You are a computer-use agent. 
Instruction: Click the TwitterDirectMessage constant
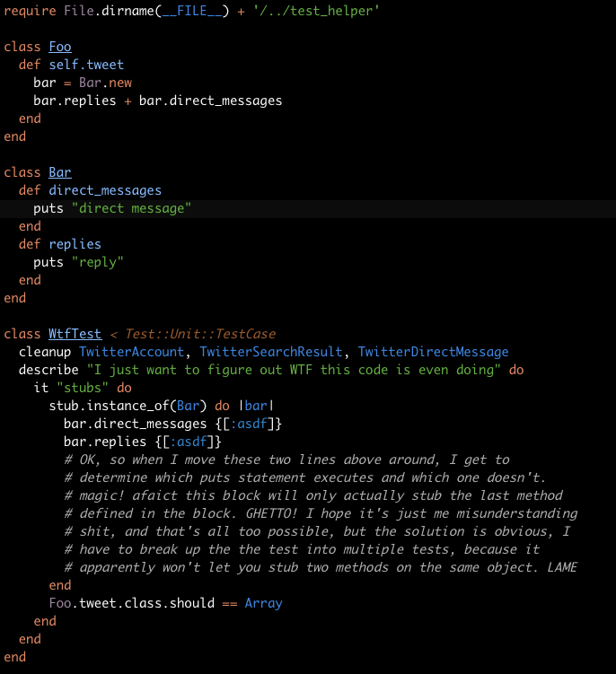pos(433,352)
